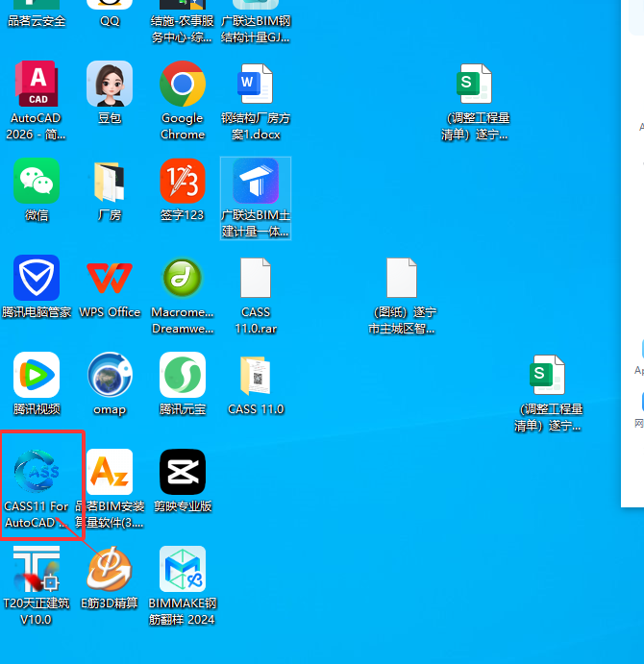Launch 剪映专业版 video editor
Viewport: 644px width, 664px height.
point(183,472)
